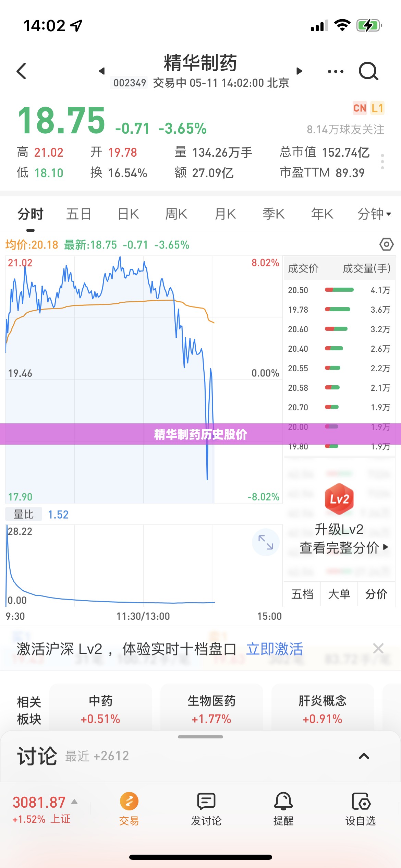Image resolution: width=401 pixels, height=868 pixels.
Task: Select the 大单 tab
Action: (339, 594)
